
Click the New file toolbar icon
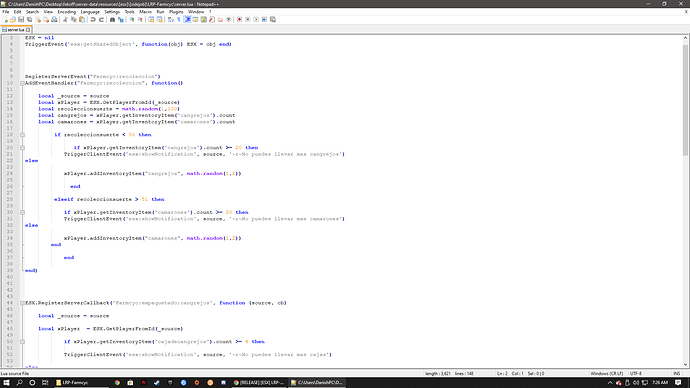tap(5, 19)
